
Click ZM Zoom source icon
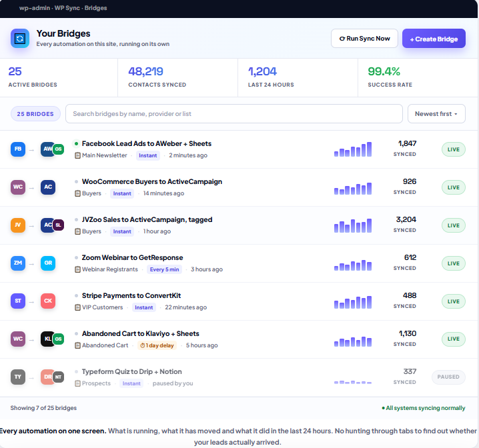[x=18, y=263]
